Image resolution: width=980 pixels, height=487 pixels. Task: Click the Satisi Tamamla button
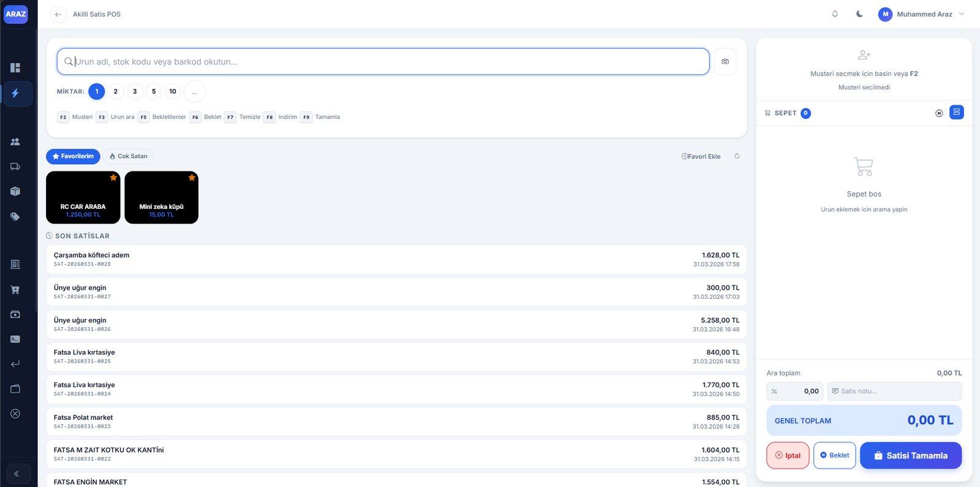(910, 456)
